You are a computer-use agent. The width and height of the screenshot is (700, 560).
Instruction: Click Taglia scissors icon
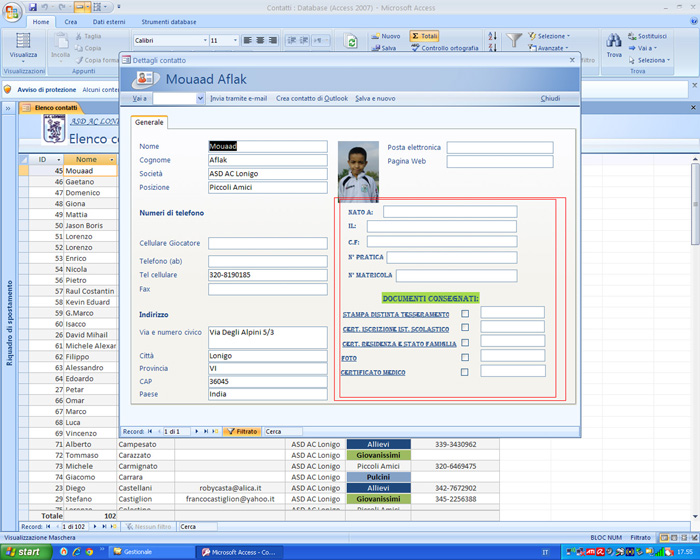point(79,36)
